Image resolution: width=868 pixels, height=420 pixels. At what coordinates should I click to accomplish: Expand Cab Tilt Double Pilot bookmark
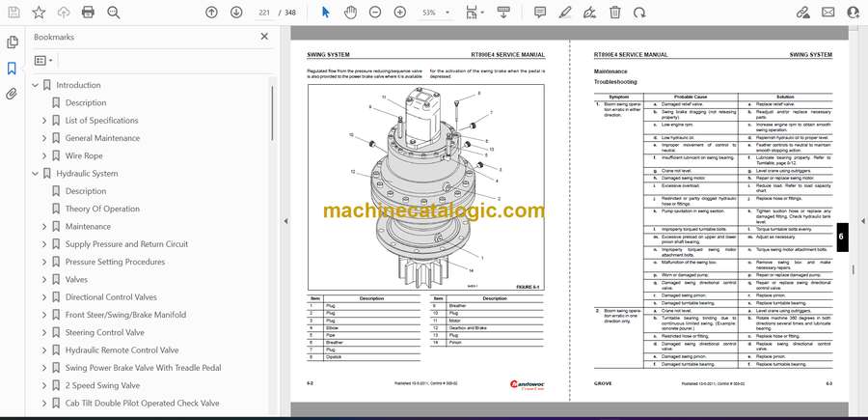click(x=44, y=403)
